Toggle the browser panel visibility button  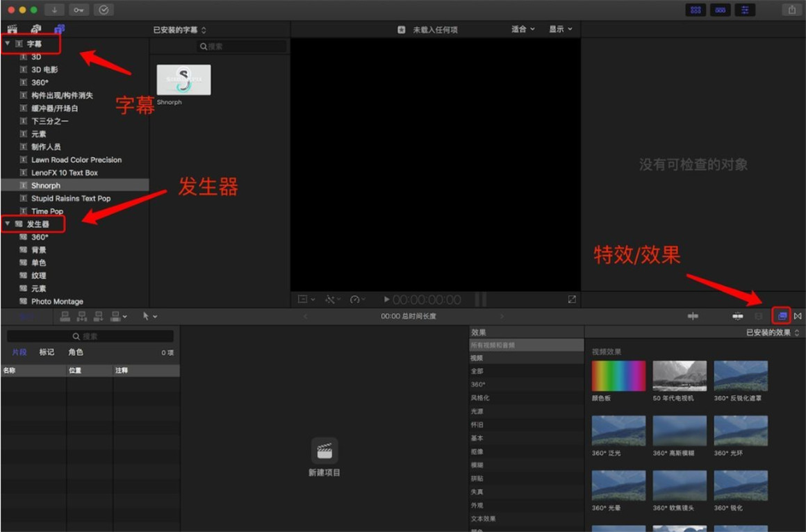695,10
